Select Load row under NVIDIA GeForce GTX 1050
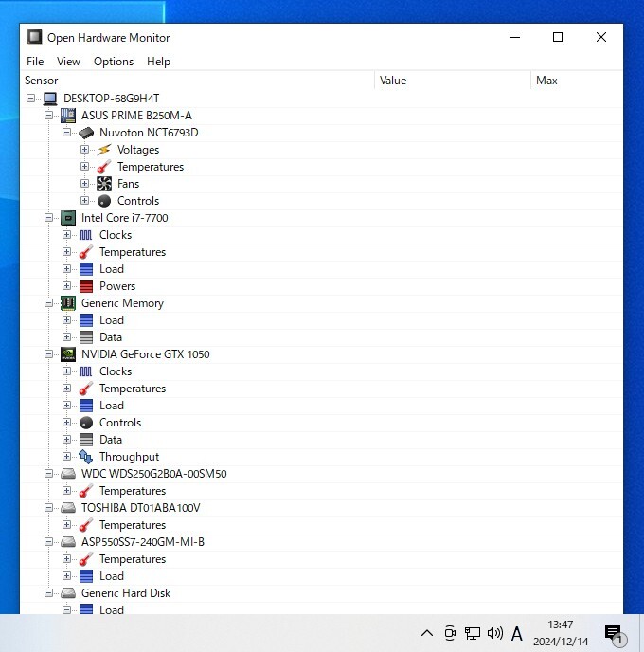The height and width of the screenshot is (652, 644). (x=322, y=406)
